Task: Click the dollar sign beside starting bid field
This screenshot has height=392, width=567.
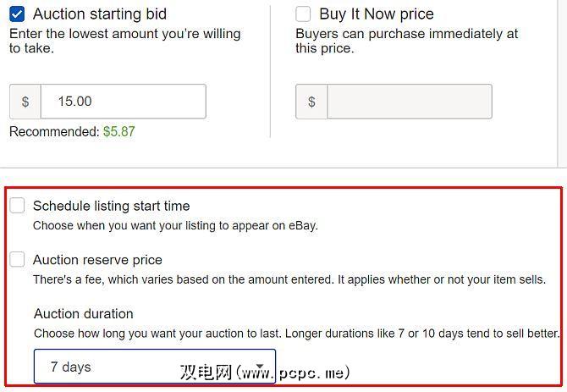Action: pyautogui.click(x=25, y=102)
